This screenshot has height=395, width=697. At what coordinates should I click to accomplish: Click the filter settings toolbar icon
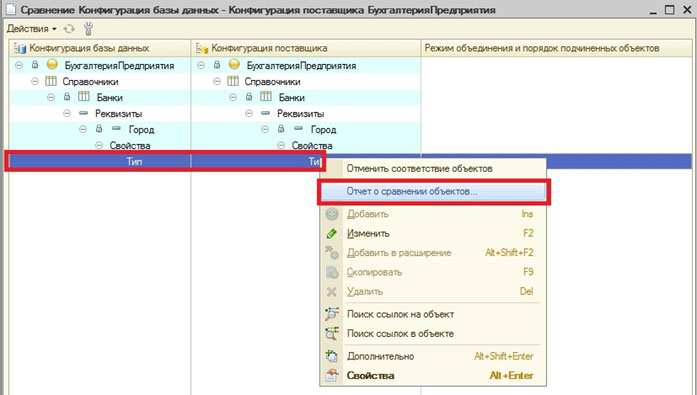point(88,29)
